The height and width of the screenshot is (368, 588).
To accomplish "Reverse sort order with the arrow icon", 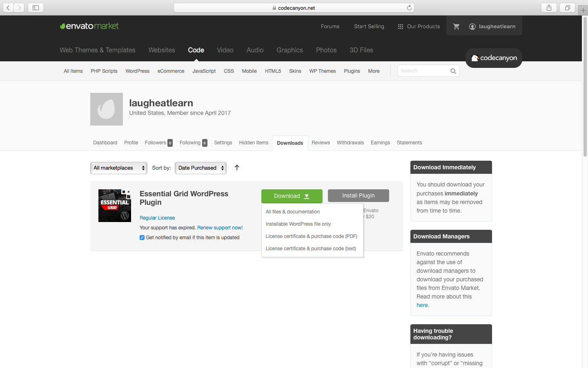I will (x=237, y=168).
